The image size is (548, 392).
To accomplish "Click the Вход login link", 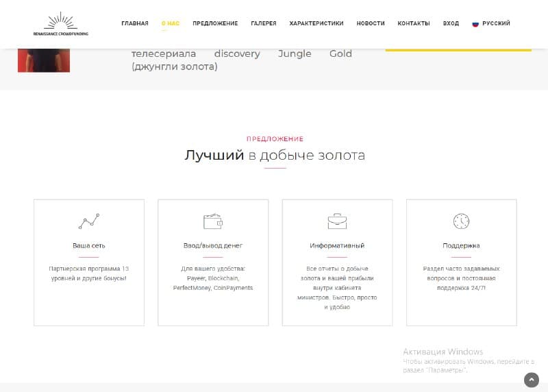I will click(x=451, y=23).
